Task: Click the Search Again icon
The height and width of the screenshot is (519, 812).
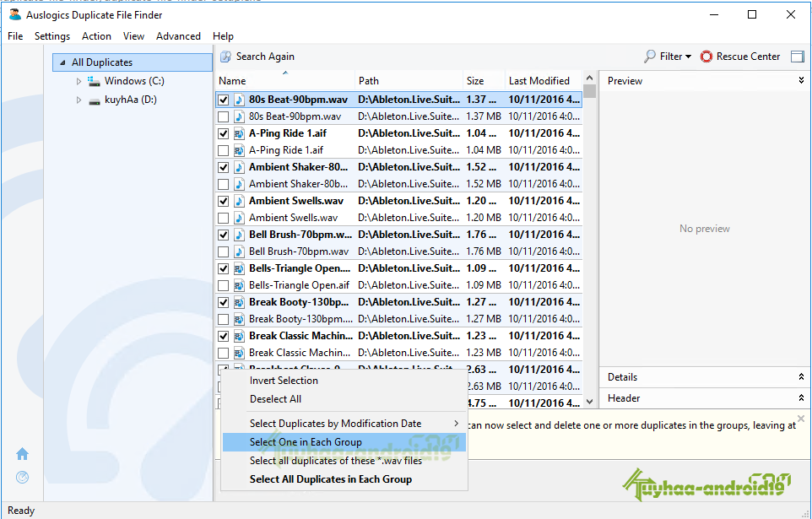Action: (x=225, y=57)
